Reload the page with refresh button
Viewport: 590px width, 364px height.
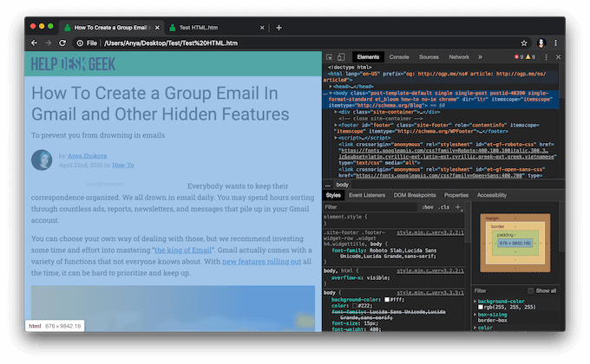click(x=62, y=42)
